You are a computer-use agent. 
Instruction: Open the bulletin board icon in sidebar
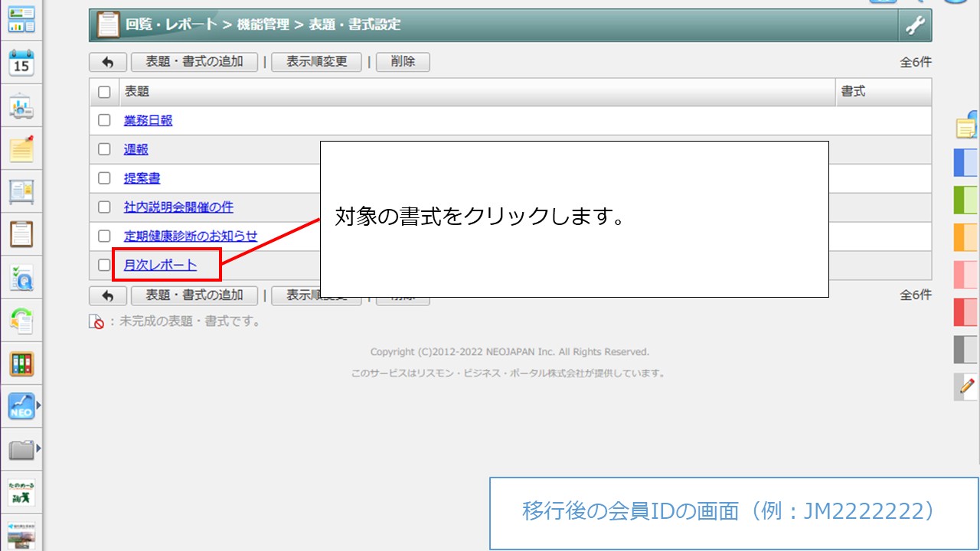pos(21,191)
